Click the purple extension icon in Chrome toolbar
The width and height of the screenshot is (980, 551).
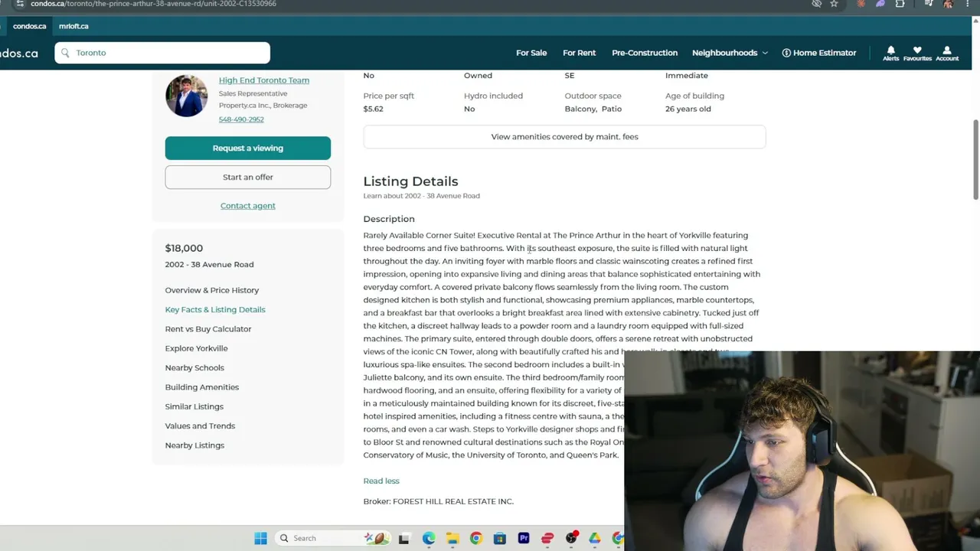[x=880, y=4]
